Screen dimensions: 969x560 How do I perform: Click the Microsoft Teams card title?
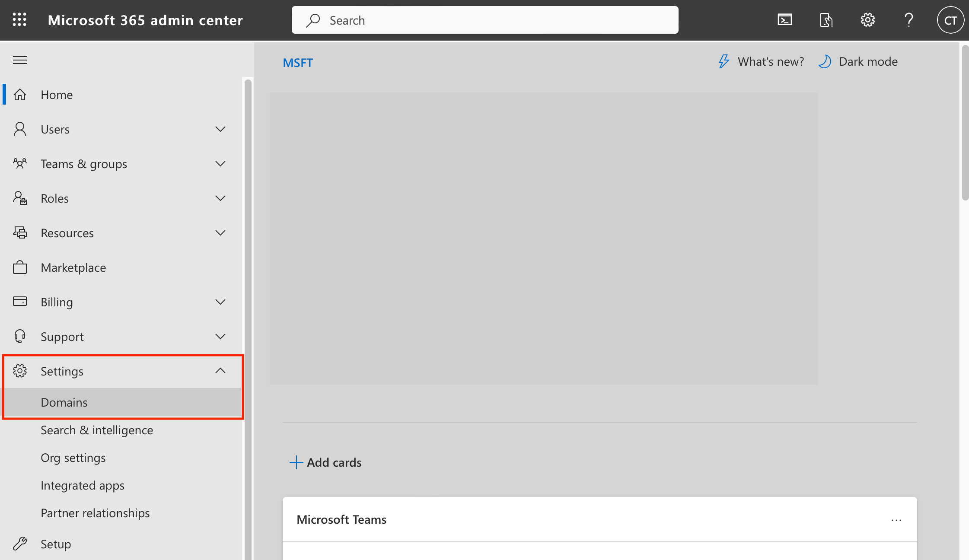click(341, 519)
